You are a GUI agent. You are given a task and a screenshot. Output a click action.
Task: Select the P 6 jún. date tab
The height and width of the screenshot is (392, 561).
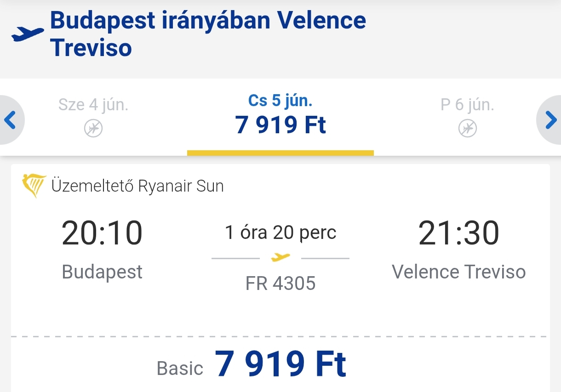coord(468,117)
